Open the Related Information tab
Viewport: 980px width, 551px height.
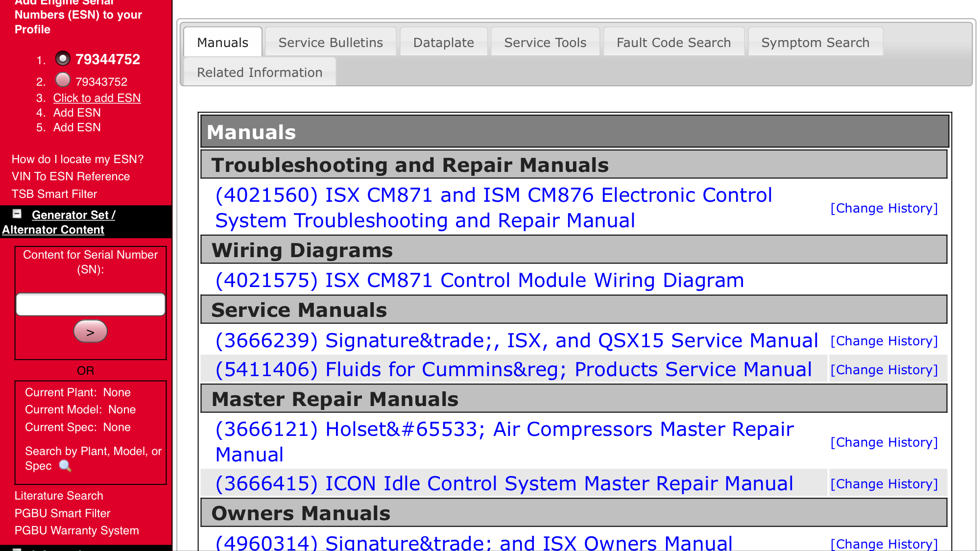tap(260, 72)
